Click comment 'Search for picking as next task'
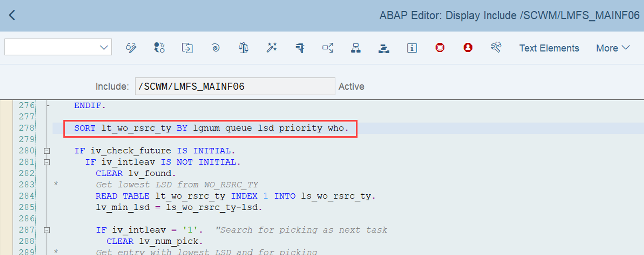The height and width of the screenshot is (255, 644). [301, 230]
